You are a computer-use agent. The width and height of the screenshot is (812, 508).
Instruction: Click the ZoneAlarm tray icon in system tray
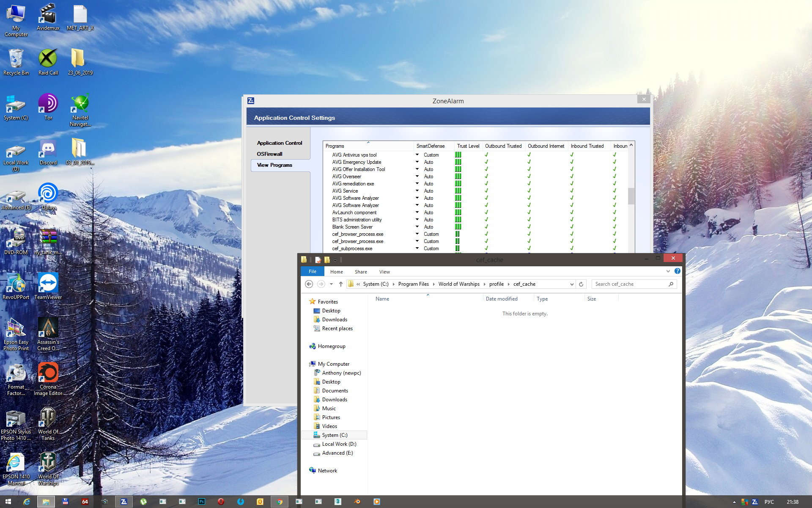755,502
